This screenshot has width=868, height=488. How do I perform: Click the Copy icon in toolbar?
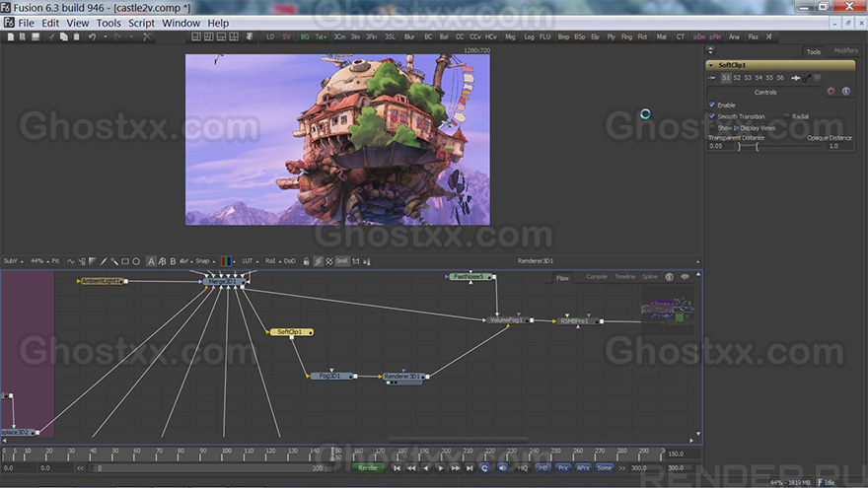64,37
